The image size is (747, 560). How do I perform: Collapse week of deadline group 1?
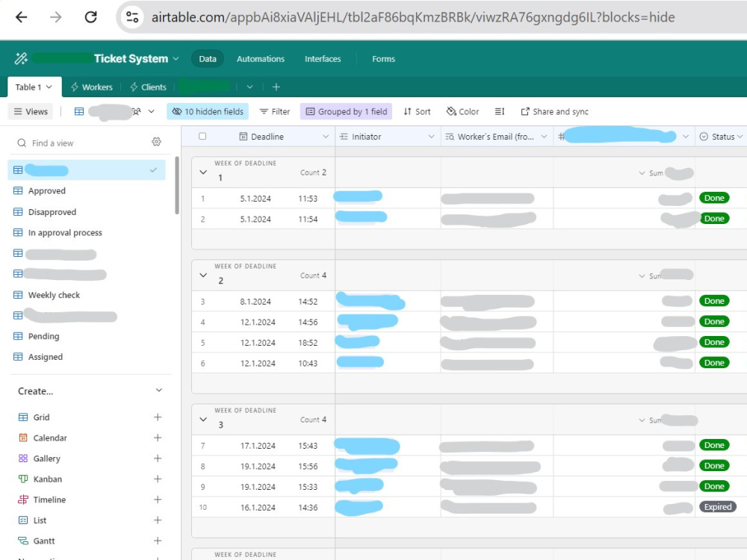pos(203,172)
